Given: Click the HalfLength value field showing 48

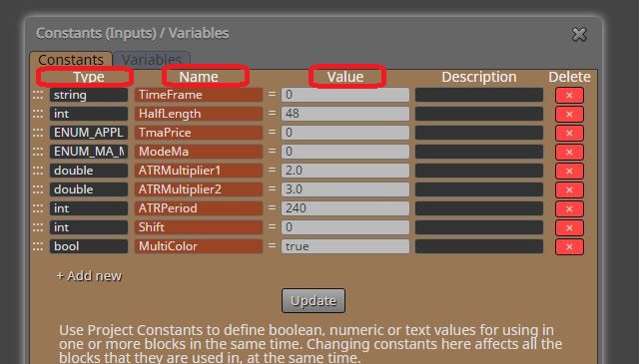Looking at the screenshot, I should point(345,114).
